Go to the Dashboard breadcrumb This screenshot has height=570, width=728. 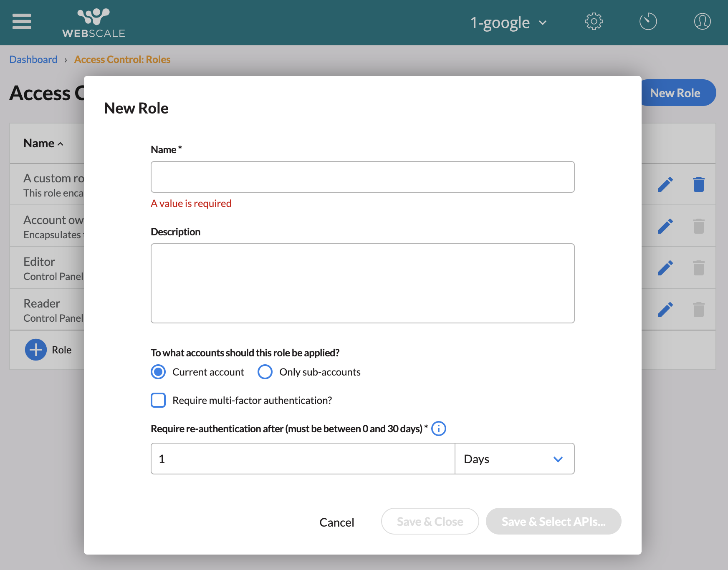coord(33,60)
